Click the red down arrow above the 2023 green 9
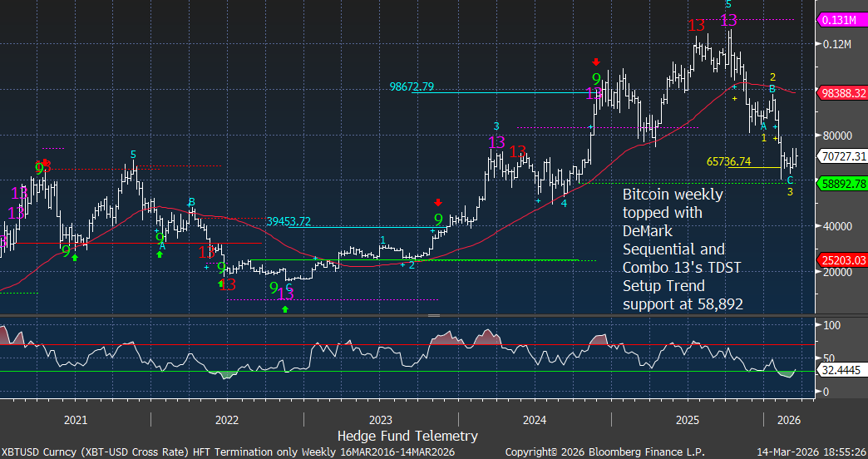This screenshot has height=459, width=868. click(438, 202)
